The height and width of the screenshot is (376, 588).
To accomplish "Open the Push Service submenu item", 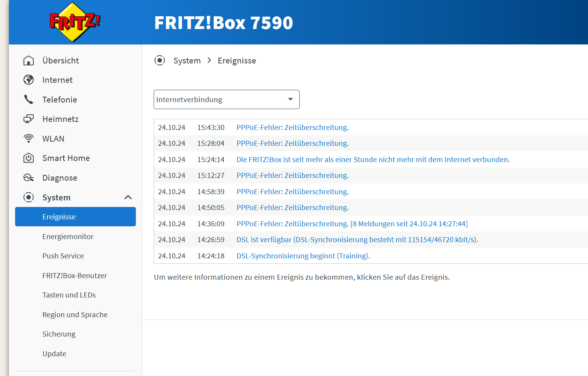I will pyautogui.click(x=63, y=256).
